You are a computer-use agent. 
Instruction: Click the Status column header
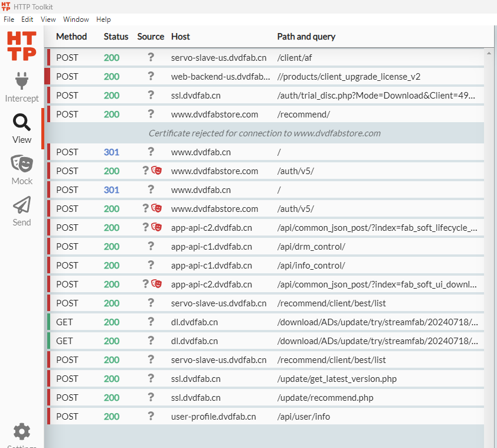tap(116, 37)
